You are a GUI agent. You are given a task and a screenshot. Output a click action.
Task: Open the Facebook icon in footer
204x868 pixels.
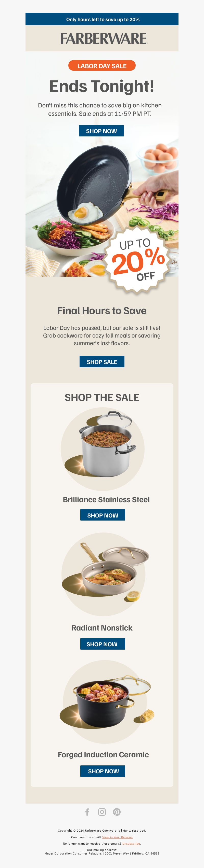point(87,812)
